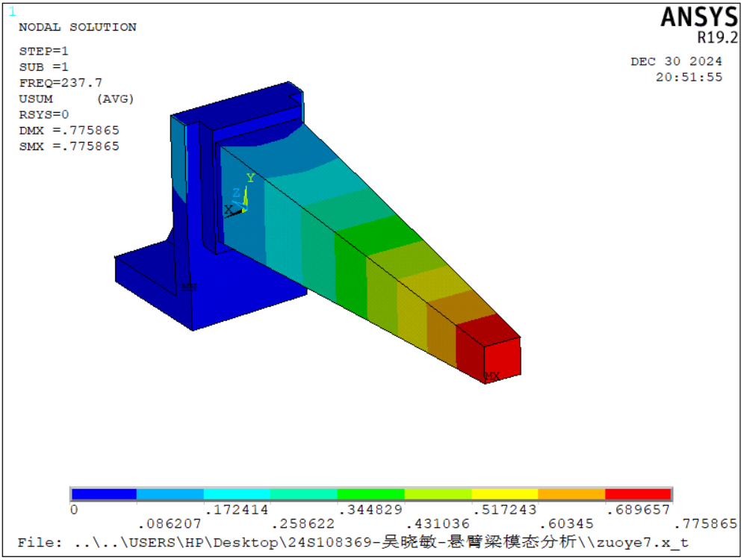
Task: Click the legend value .258622
Action: click(x=304, y=524)
